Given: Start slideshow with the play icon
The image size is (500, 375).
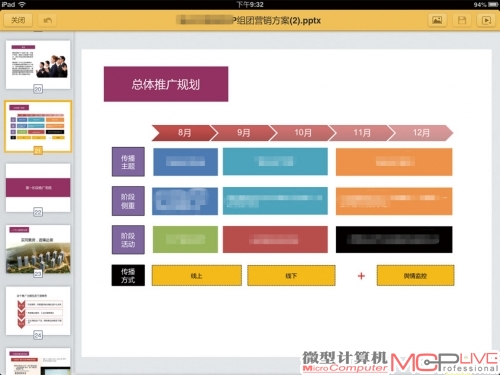Looking at the screenshot, I should pos(486,20).
